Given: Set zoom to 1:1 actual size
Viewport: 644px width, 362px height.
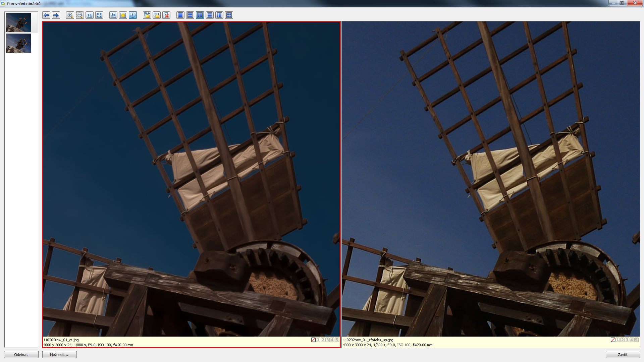Looking at the screenshot, I should pyautogui.click(x=90, y=15).
